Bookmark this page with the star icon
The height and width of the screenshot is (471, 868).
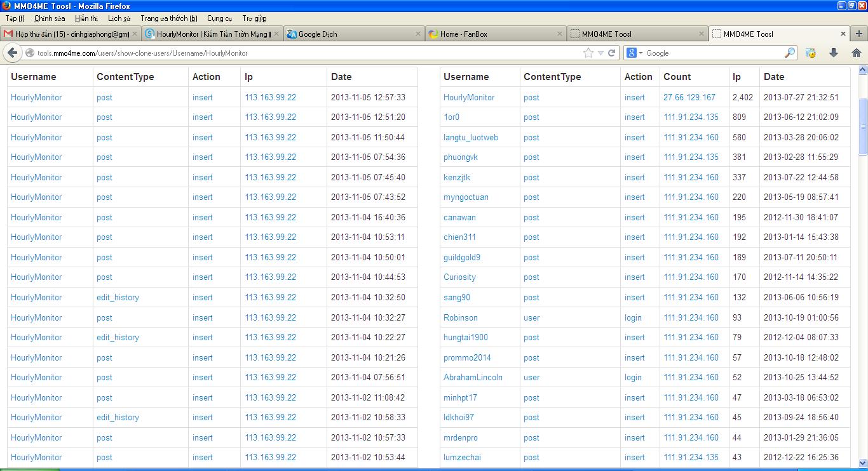coord(588,53)
